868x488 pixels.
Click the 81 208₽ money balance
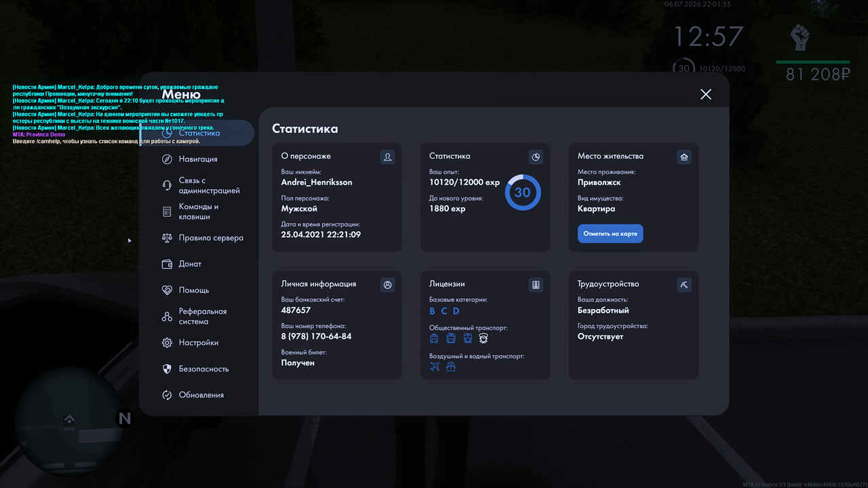(817, 75)
